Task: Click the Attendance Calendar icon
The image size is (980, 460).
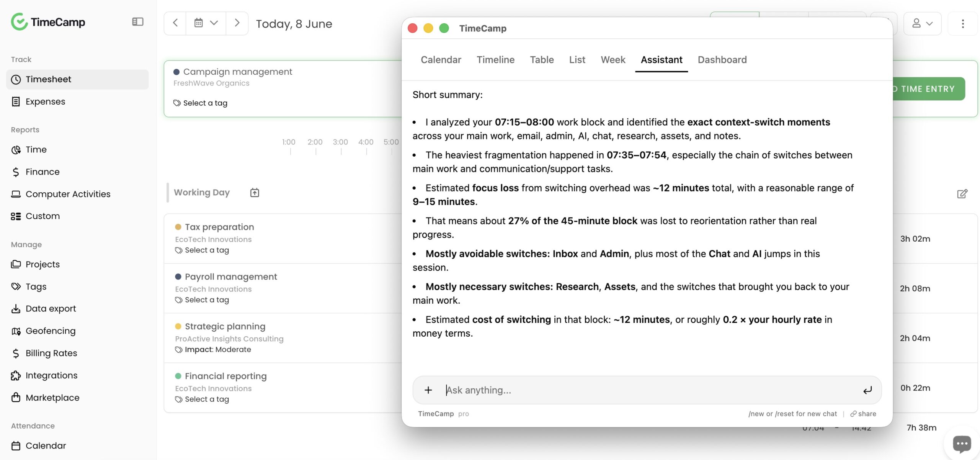Action: pos(16,446)
